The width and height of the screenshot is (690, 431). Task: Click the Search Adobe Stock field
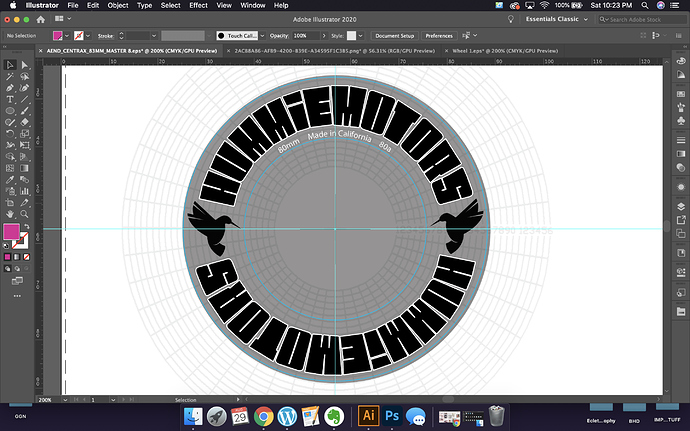[642, 19]
